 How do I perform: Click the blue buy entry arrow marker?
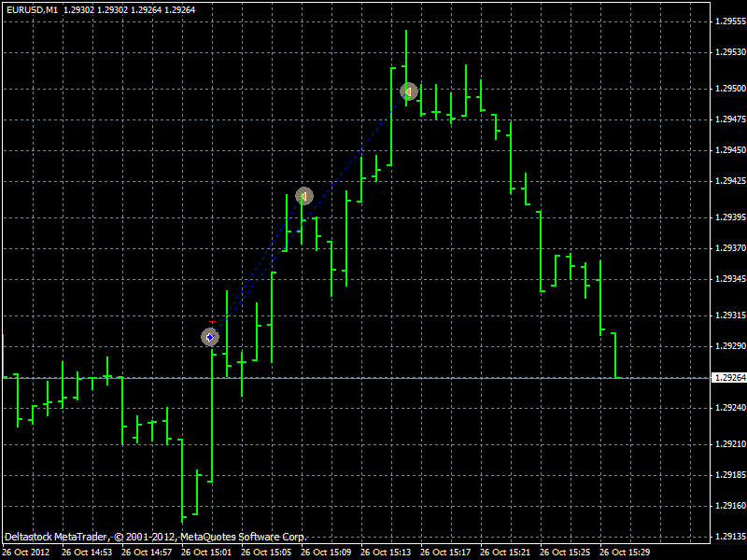(210, 337)
